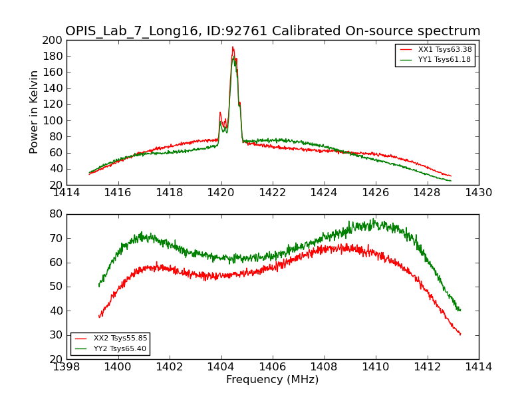Click the 1420 tick label on upper x-axis
The image size is (532, 399).
(x=221, y=193)
